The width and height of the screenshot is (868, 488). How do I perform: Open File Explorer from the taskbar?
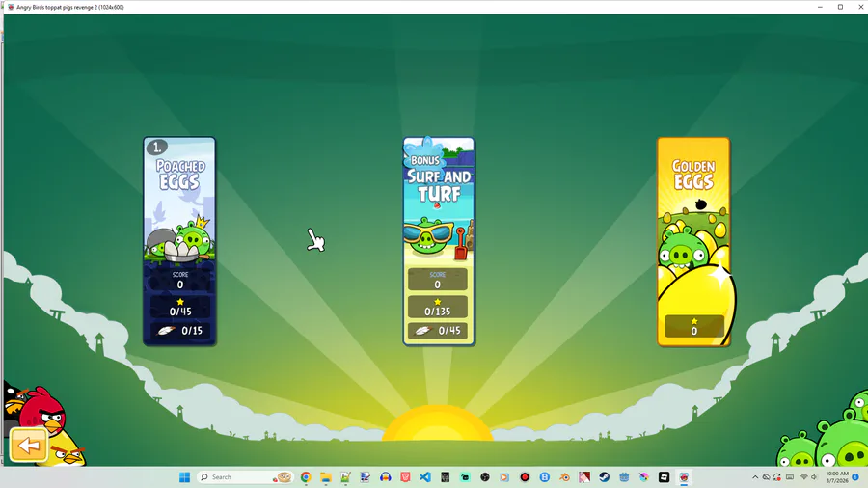tap(326, 477)
